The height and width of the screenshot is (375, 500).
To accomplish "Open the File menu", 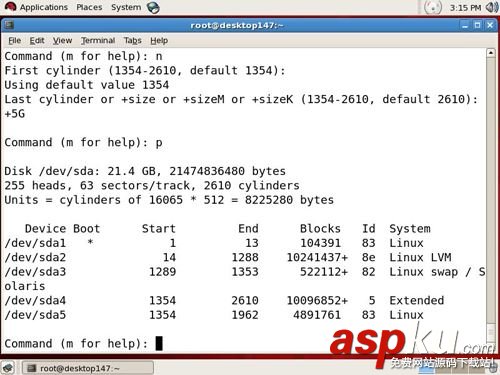I will click(x=15, y=41).
